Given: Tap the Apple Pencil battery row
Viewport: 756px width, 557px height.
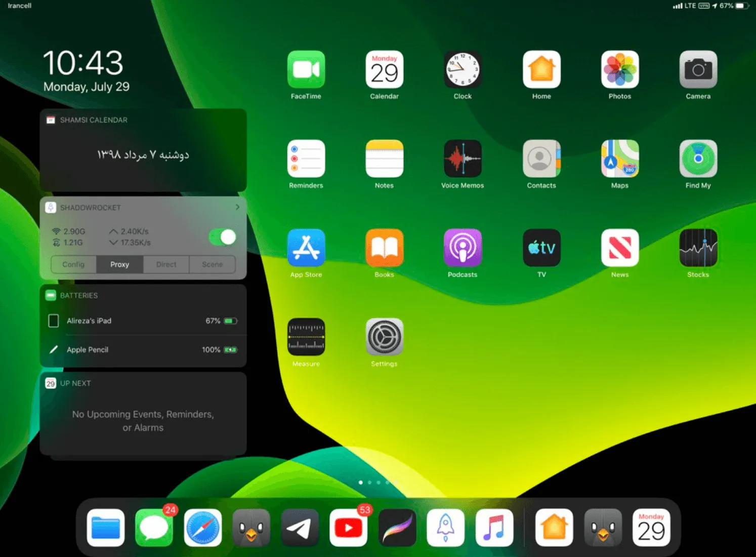Looking at the screenshot, I should point(143,349).
